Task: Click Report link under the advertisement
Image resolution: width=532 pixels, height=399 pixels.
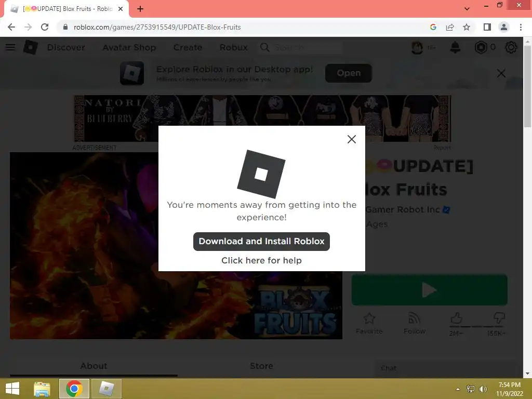Action: (x=442, y=148)
